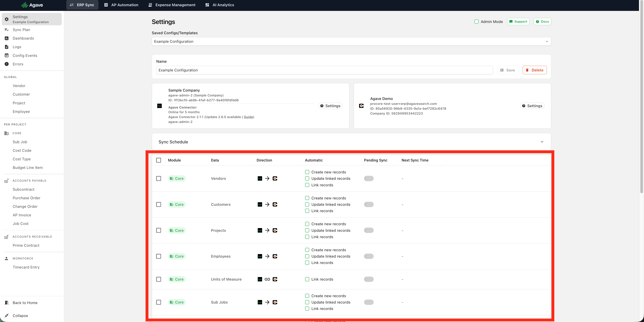Select the Vendors row checkbox

click(159, 178)
